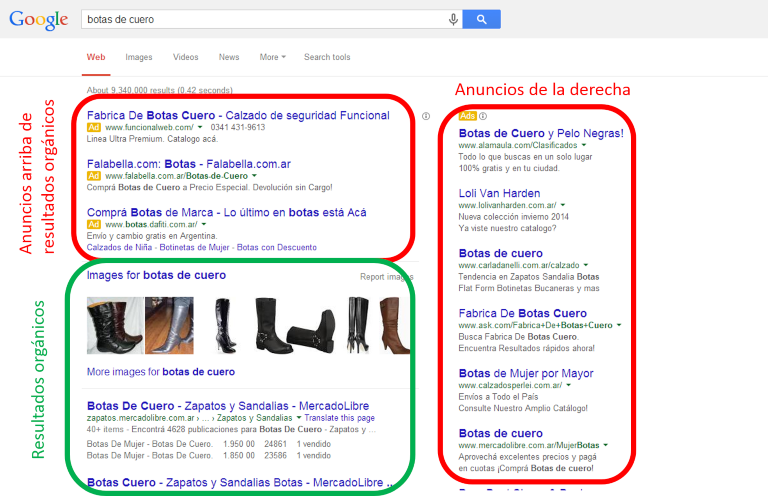
Task: Switch to the Web tab
Action: 96,57
